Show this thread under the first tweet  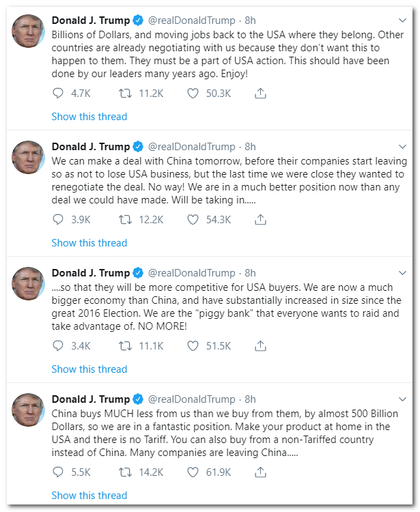point(89,117)
